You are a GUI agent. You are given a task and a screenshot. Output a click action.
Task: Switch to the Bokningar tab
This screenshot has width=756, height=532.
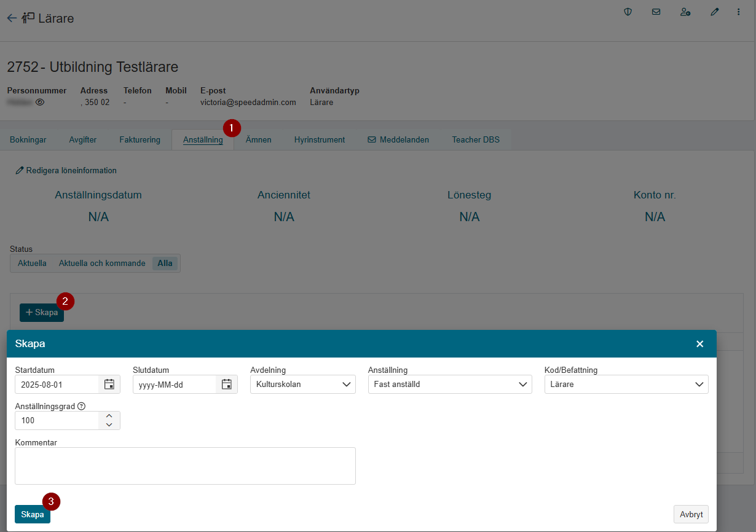pyautogui.click(x=28, y=139)
